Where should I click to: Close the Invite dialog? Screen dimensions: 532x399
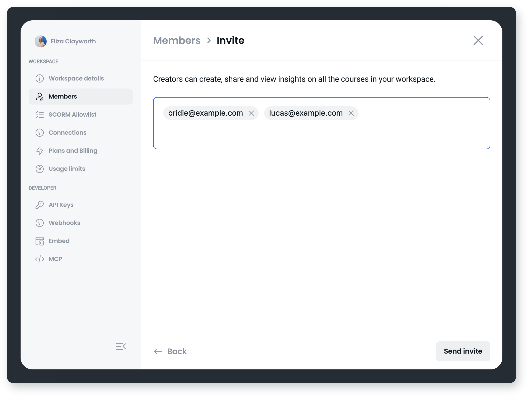[478, 40]
